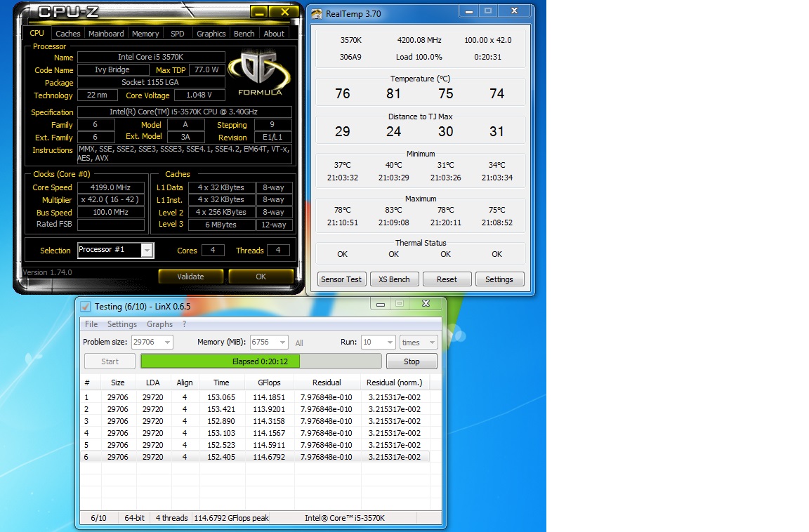
Task: Click the GFlops column header
Action: click(270, 383)
